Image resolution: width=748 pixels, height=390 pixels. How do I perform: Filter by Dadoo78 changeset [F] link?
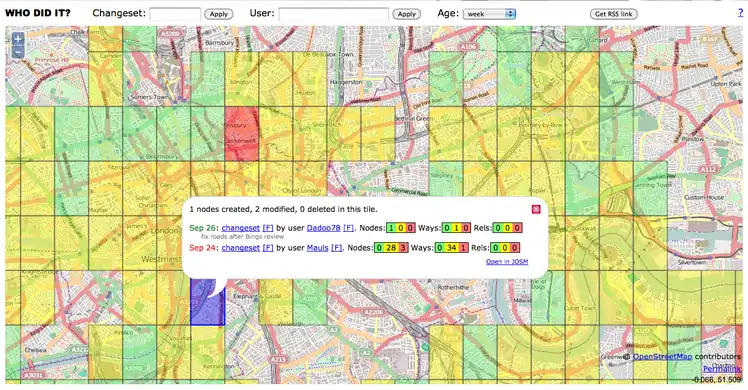click(268, 228)
